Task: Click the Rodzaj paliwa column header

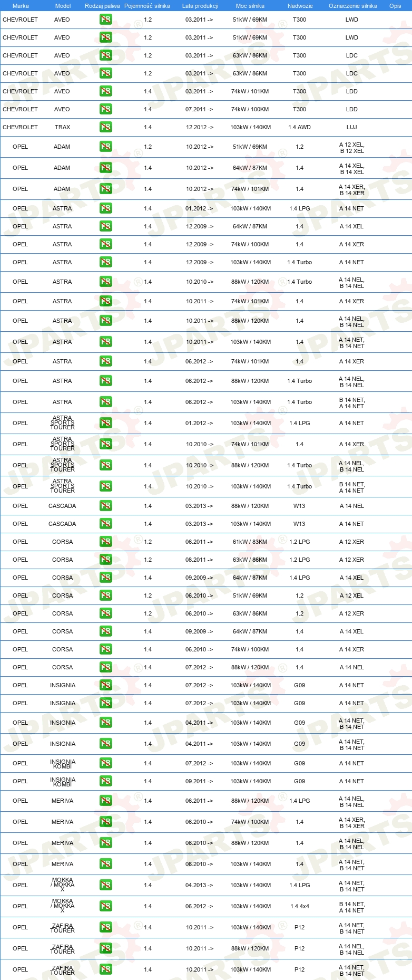Action: click(x=102, y=6)
